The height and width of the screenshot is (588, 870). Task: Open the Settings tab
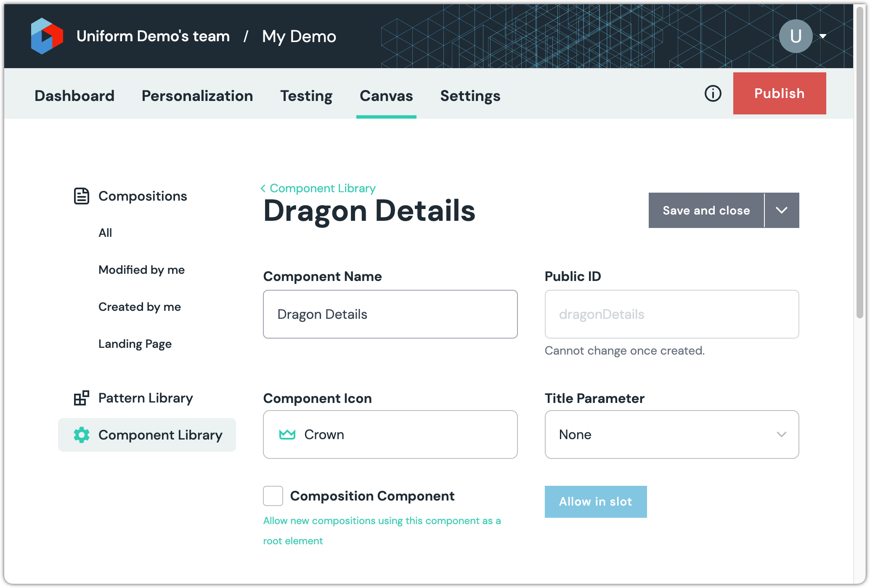pos(470,96)
